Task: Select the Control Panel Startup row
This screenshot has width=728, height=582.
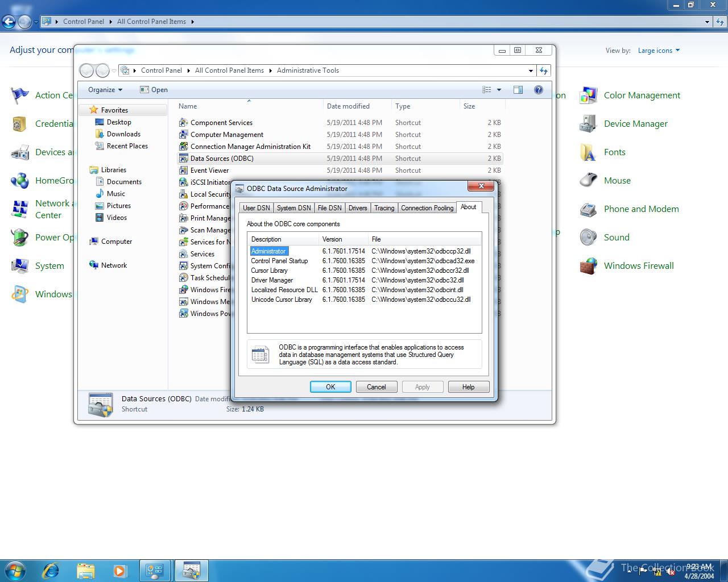Action: coord(364,261)
